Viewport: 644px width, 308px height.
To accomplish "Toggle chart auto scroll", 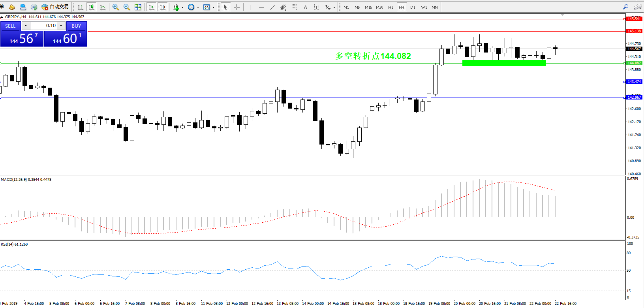I will [x=151, y=7].
